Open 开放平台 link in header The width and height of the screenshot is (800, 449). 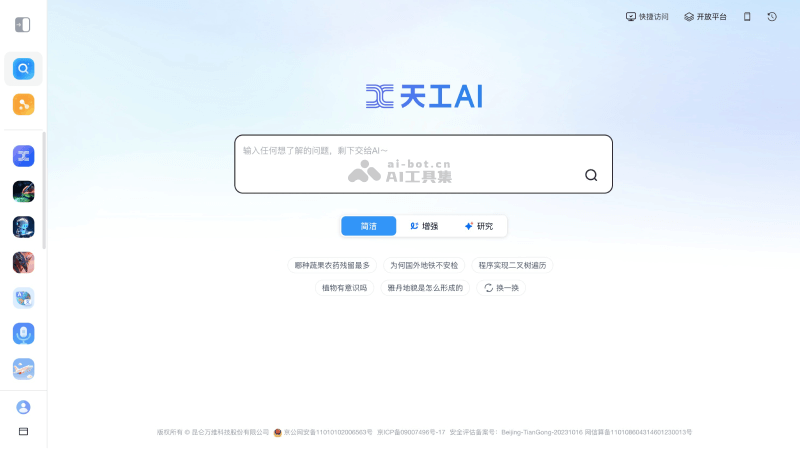coord(705,17)
